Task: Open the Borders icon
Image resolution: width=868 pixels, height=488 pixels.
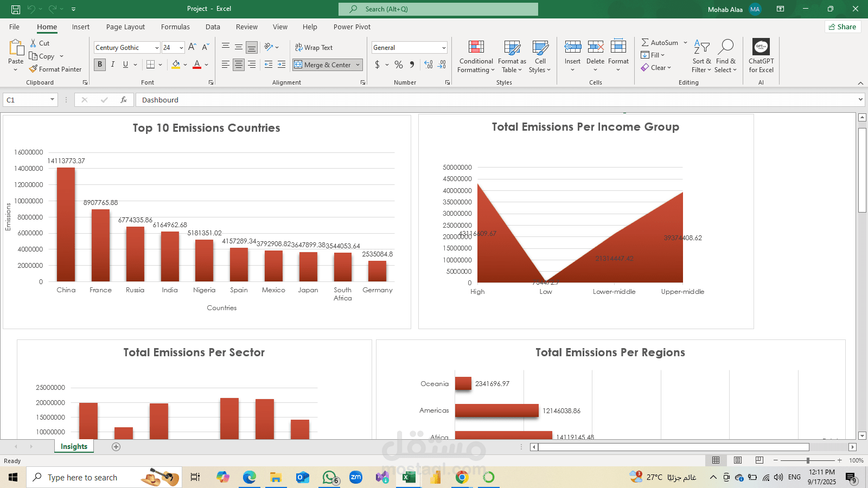Action: 151,65
